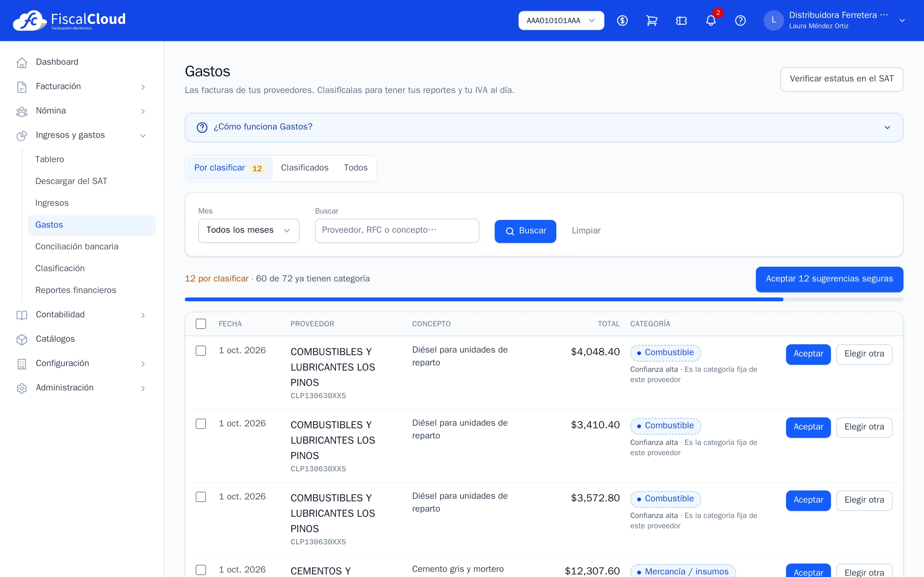Open the Todos los meses month dropdown
924x577 pixels.
pyautogui.click(x=249, y=230)
